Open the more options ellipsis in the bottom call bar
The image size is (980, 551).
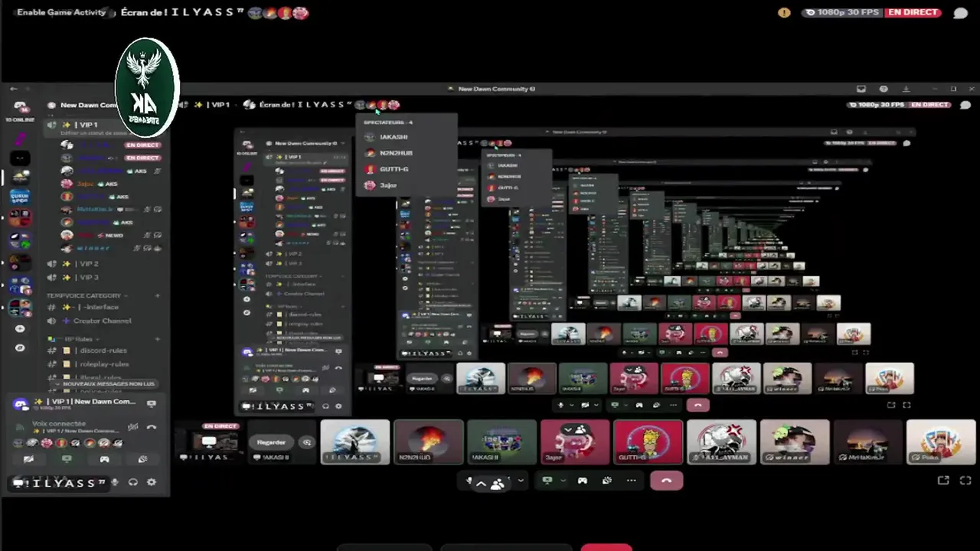click(x=632, y=481)
